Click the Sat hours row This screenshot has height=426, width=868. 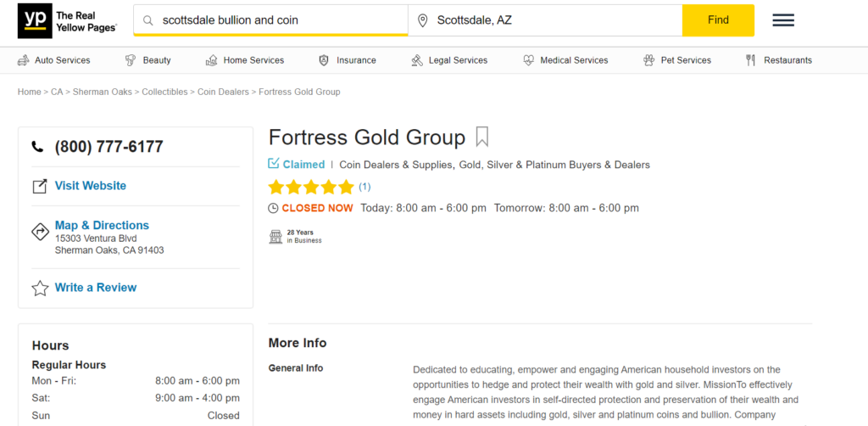(x=136, y=398)
